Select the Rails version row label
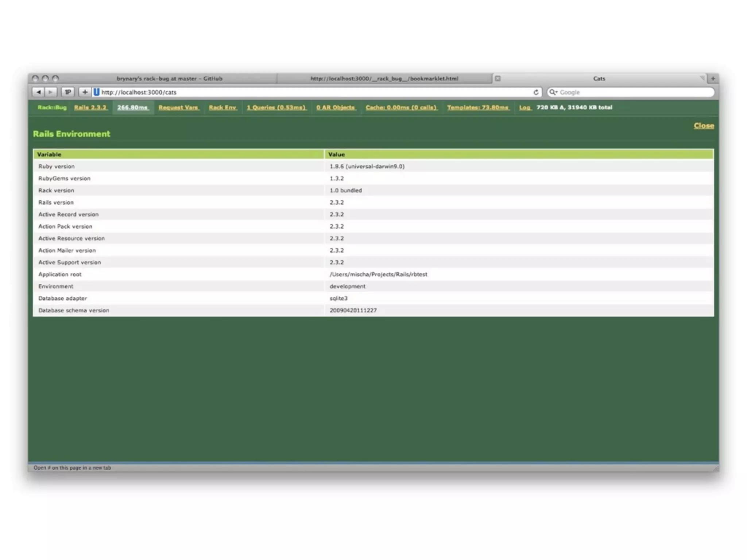The width and height of the screenshot is (747, 560). point(56,202)
